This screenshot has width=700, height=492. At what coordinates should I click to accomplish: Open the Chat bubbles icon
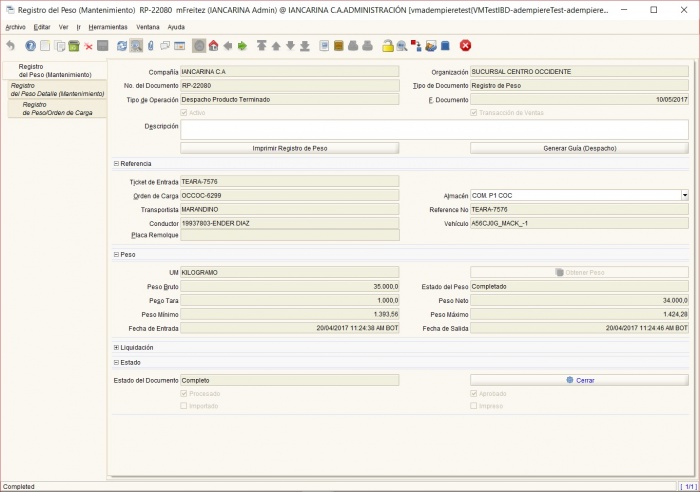click(x=165, y=46)
